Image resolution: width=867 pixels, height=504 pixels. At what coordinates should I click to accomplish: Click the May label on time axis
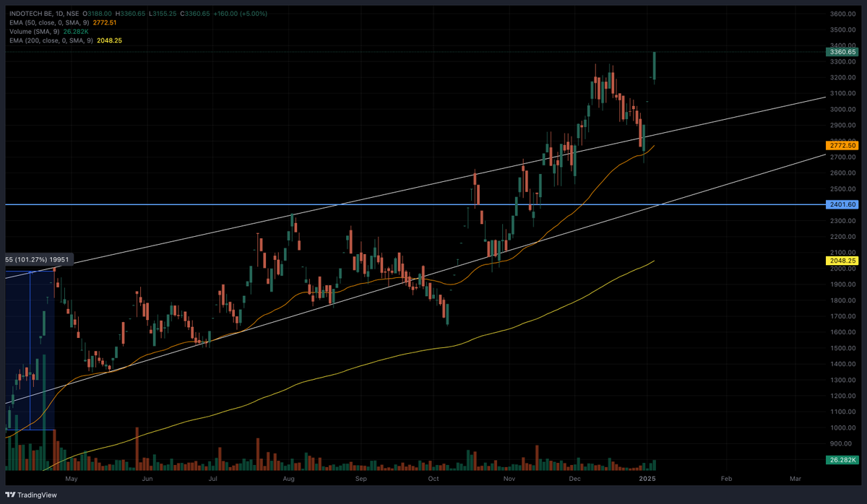click(71, 479)
